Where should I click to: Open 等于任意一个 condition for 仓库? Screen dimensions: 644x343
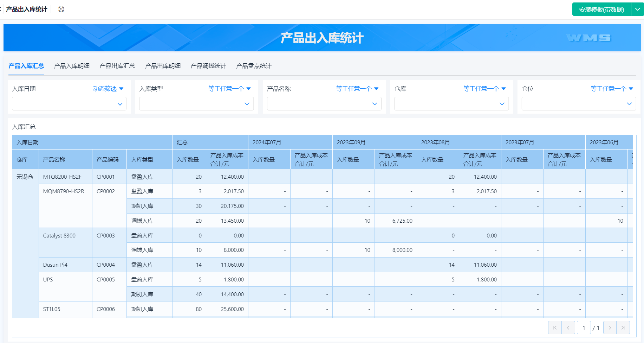(484, 89)
